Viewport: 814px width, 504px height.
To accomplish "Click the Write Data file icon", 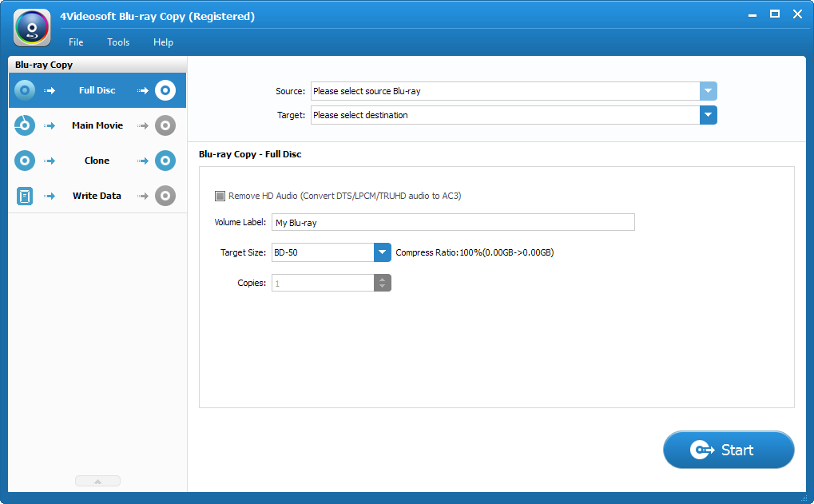I will click(25, 196).
